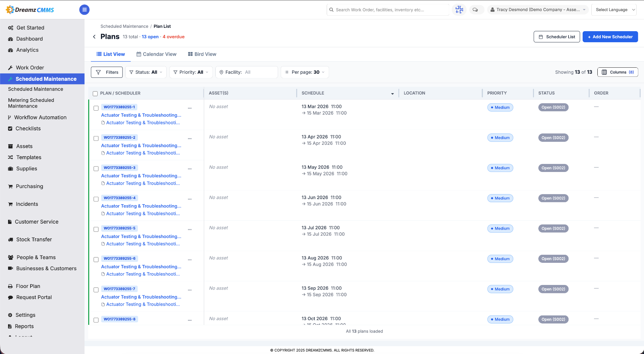Expand the Tracy Desmond account dropdown
Viewport: 644px width, 354px height.
[x=538, y=10]
